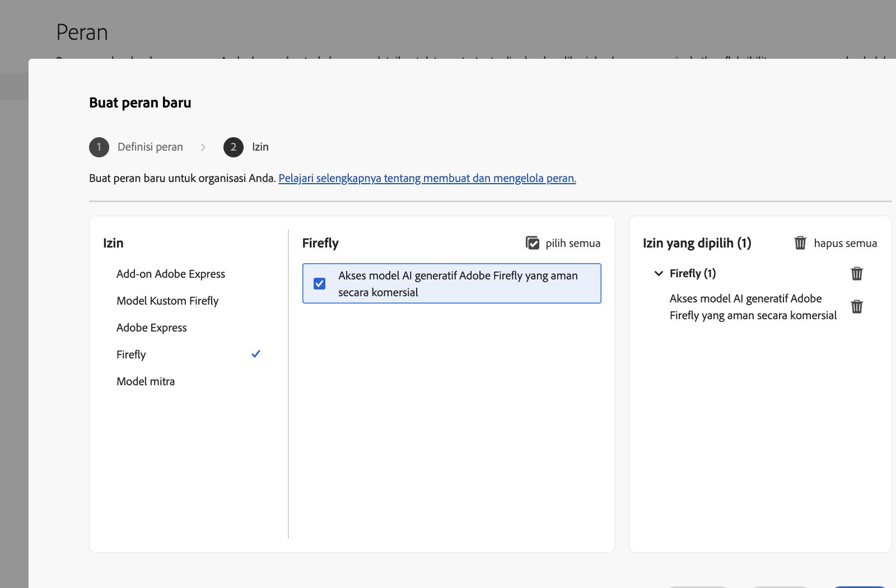Image resolution: width=896 pixels, height=588 pixels.
Task: Click the checkmark beside Firefly in the Izin list
Action: point(256,353)
